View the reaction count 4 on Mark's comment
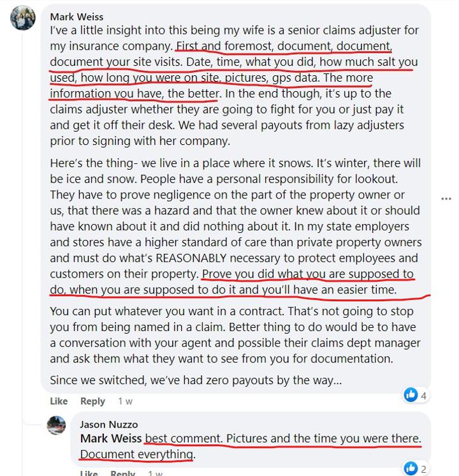The image size is (459, 476). (x=423, y=396)
